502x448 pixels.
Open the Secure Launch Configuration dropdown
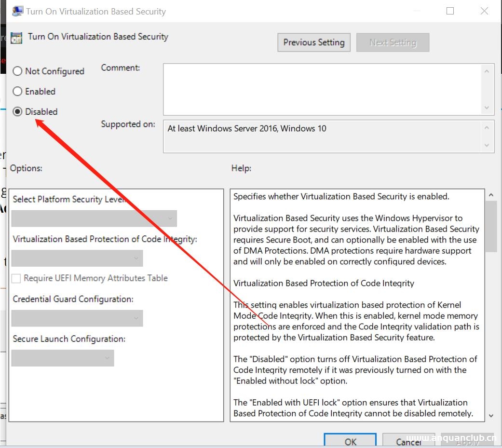(x=63, y=358)
